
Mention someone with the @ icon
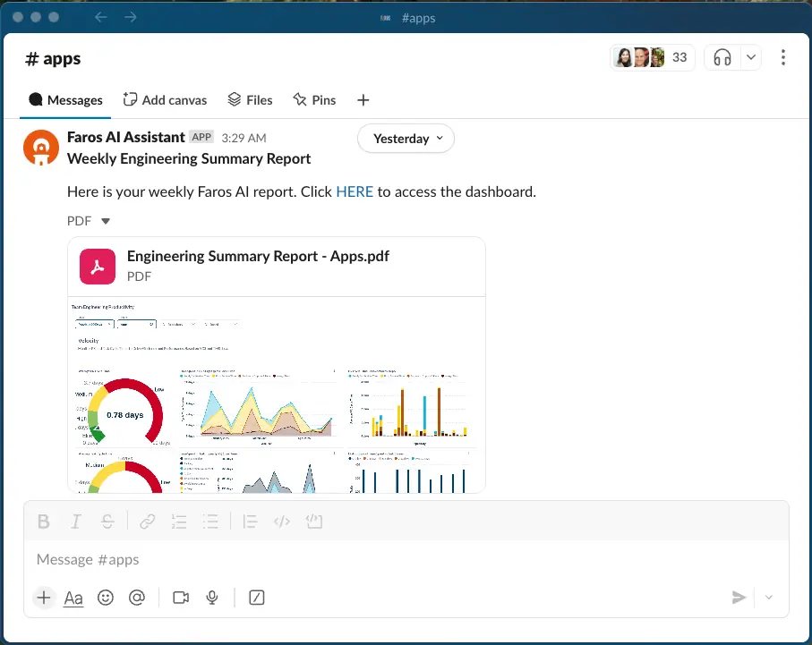tap(137, 598)
